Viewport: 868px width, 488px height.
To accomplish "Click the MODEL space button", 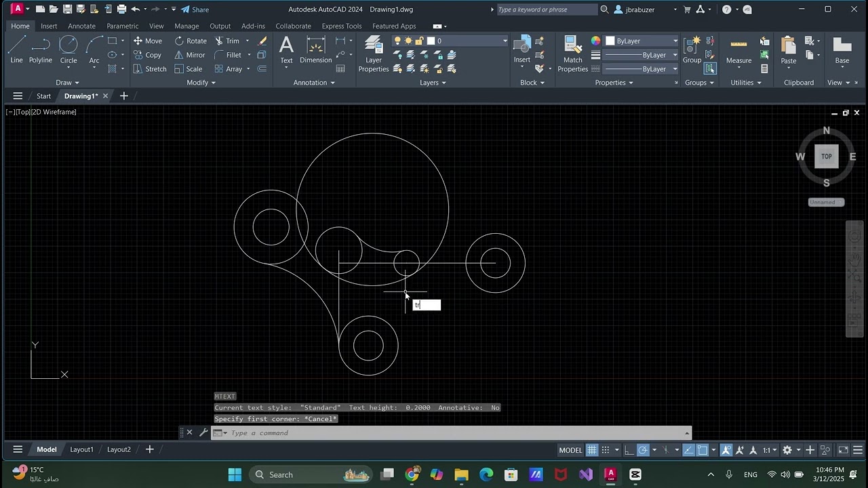I will pos(570,450).
